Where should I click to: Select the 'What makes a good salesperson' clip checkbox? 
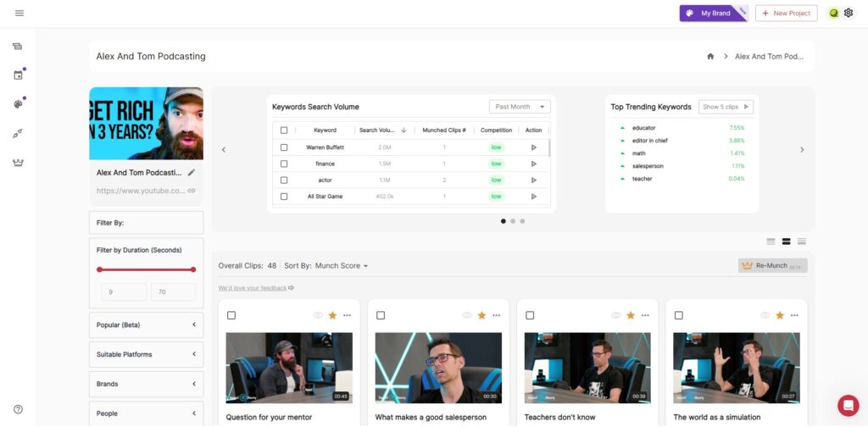tap(381, 315)
